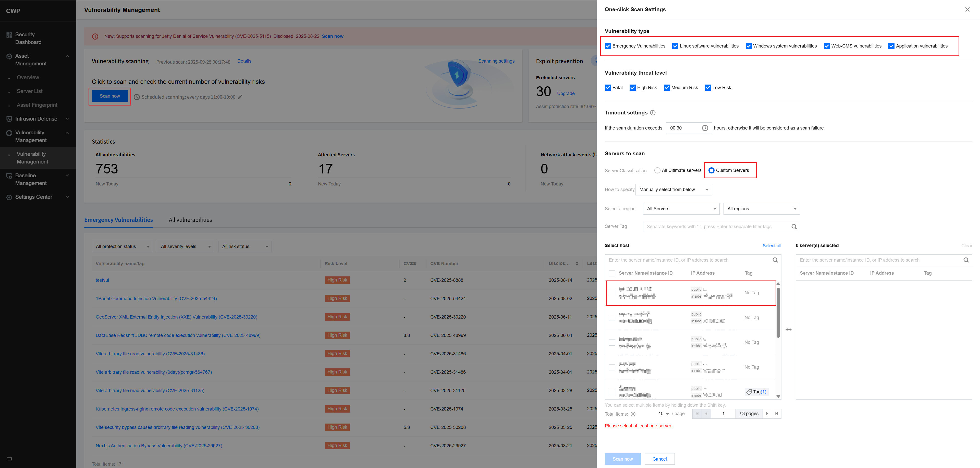
Task: Open the clock icon in timeout field
Action: pyautogui.click(x=705, y=128)
